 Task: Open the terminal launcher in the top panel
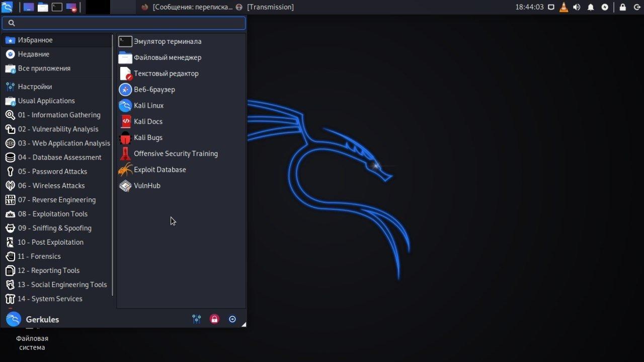coord(57,7)
